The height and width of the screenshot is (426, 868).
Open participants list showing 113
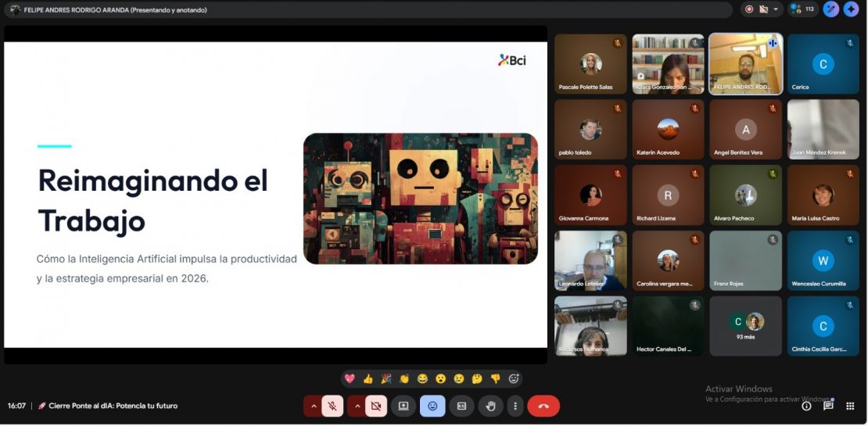(803, 9)
